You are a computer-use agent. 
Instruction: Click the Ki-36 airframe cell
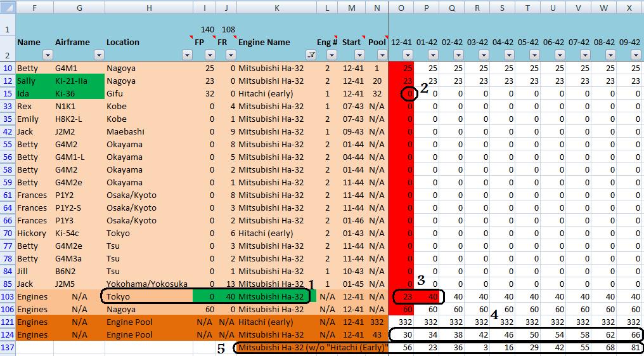point(79,93)
